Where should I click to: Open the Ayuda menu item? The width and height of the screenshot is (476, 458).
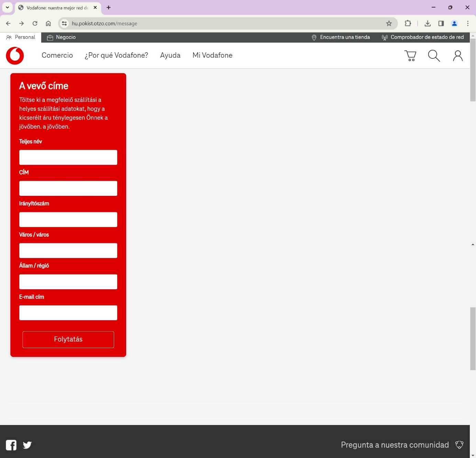[x=170, y=55]
